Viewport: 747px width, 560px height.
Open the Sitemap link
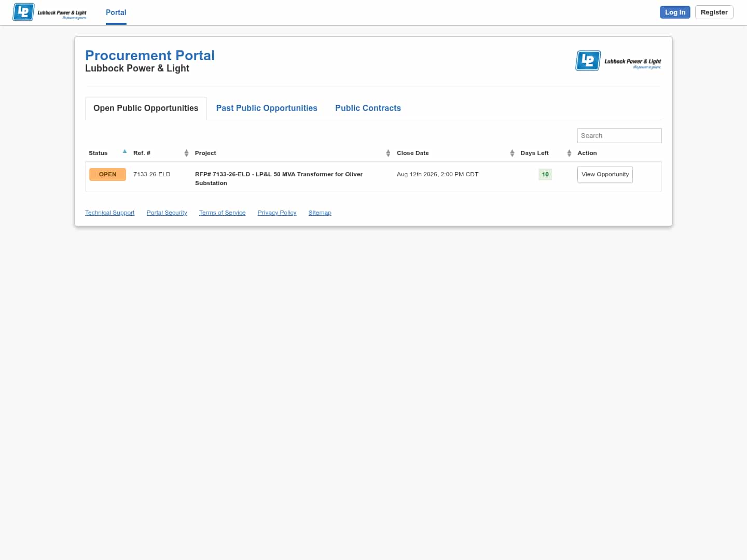pyautogui.click(x=320, y=213)
